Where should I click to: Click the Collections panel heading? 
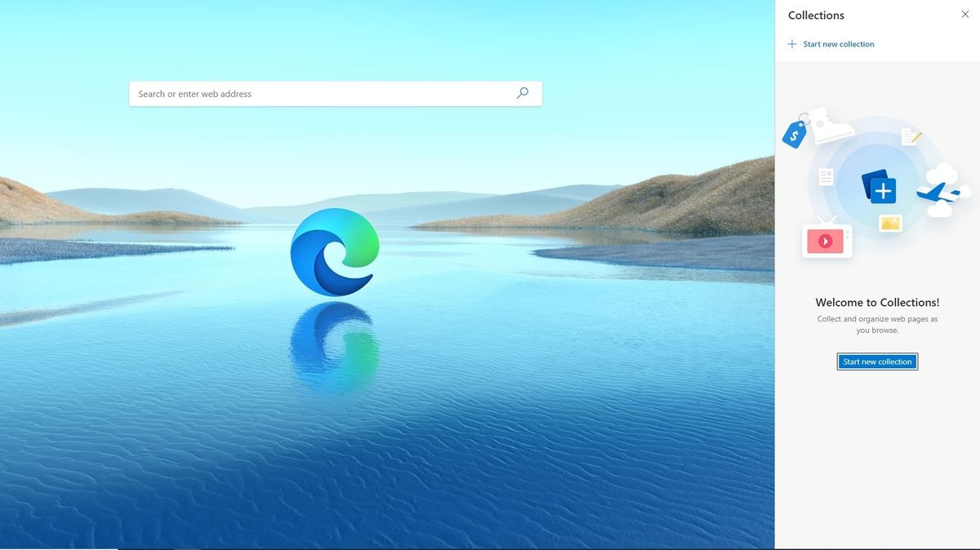(x=815, y=15)
